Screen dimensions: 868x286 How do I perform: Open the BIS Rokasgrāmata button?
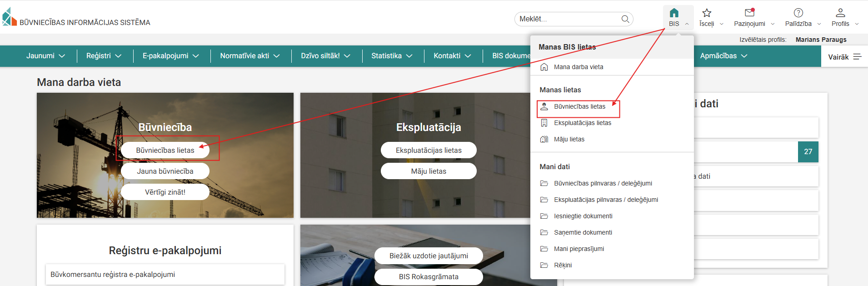(x=428, y=276)
